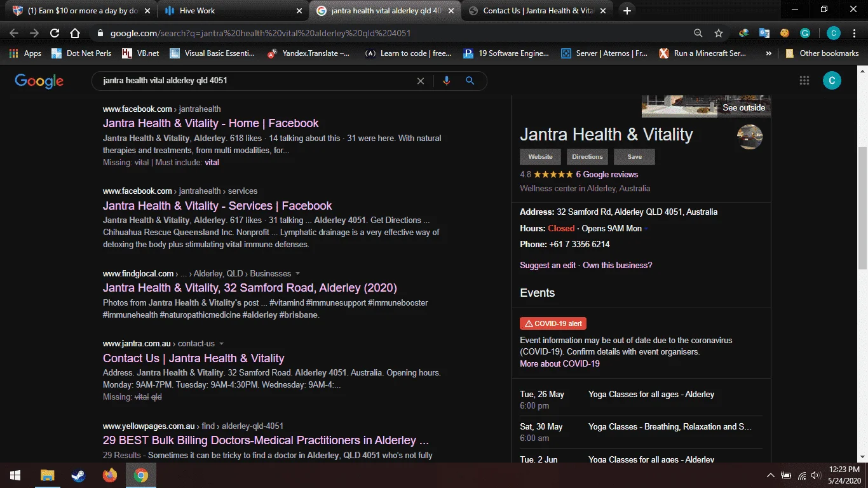The width and height of the screenshot is (868, 488).
Task: Open the Windows Start menu
Action: 15,475
